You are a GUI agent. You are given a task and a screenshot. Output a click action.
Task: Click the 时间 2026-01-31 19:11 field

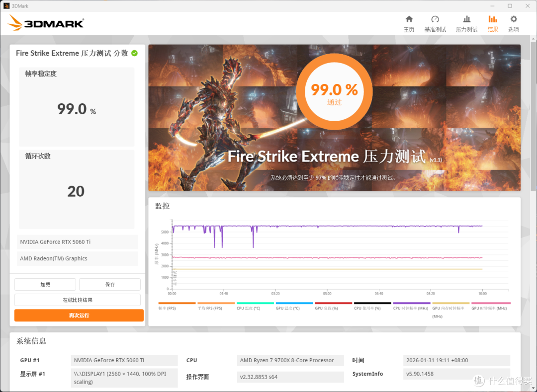pyautogui.click(x=456, y=360)
